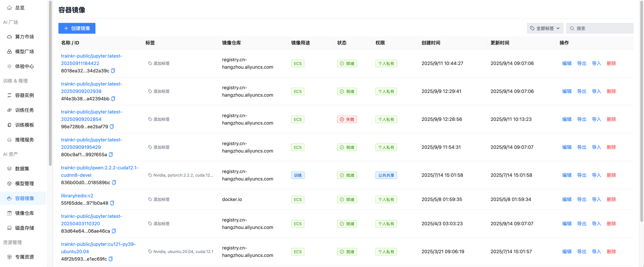Open the 全部标签 filter dropdown
The height and width of the screenshot is (267, 644).
545,28
